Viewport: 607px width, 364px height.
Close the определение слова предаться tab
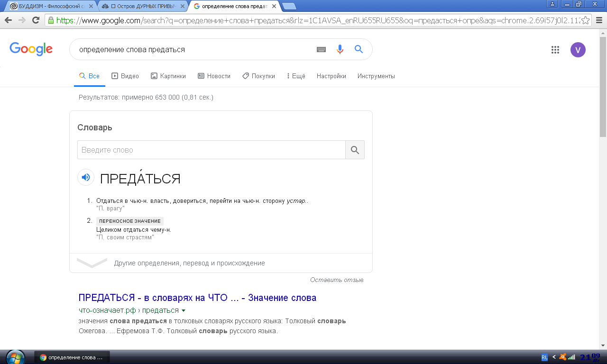pos(274,6)
